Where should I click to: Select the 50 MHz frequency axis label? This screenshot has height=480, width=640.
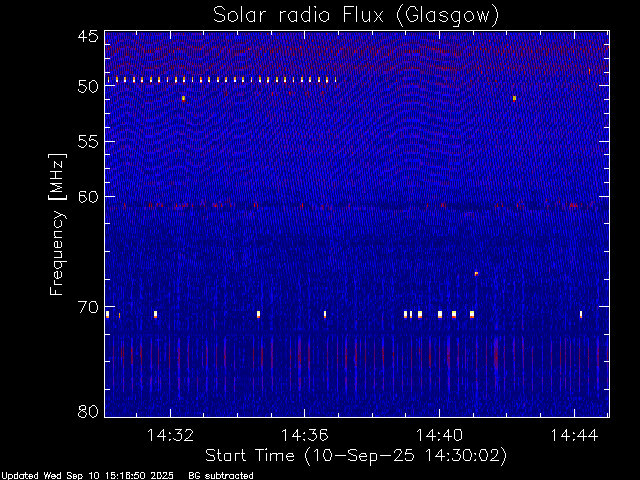point(88,86)
